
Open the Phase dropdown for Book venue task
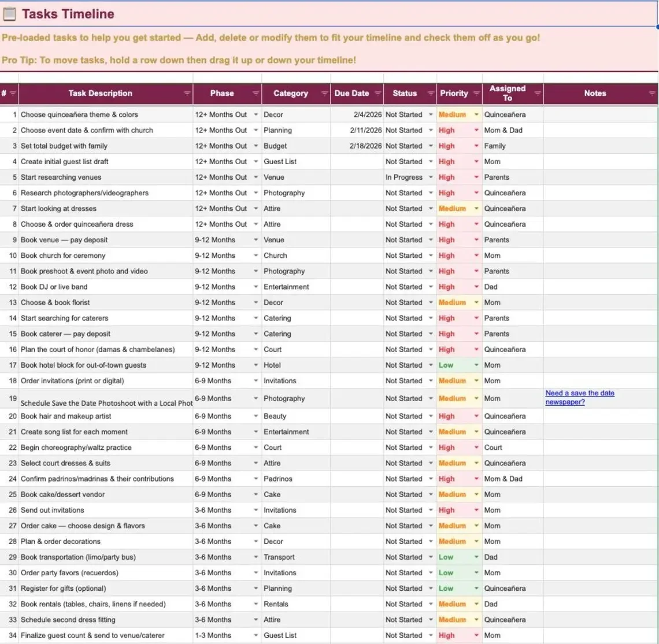click(x=255, y=239)
